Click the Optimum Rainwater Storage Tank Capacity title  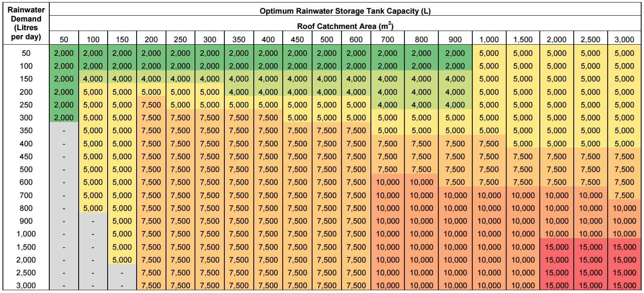pos(345,12)
